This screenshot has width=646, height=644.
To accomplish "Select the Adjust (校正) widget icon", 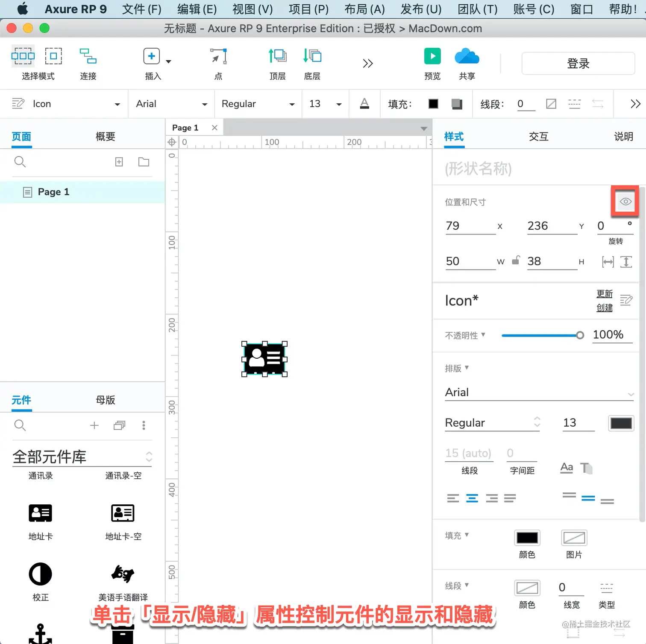I will pyautogui.click(x=41, y=574).
